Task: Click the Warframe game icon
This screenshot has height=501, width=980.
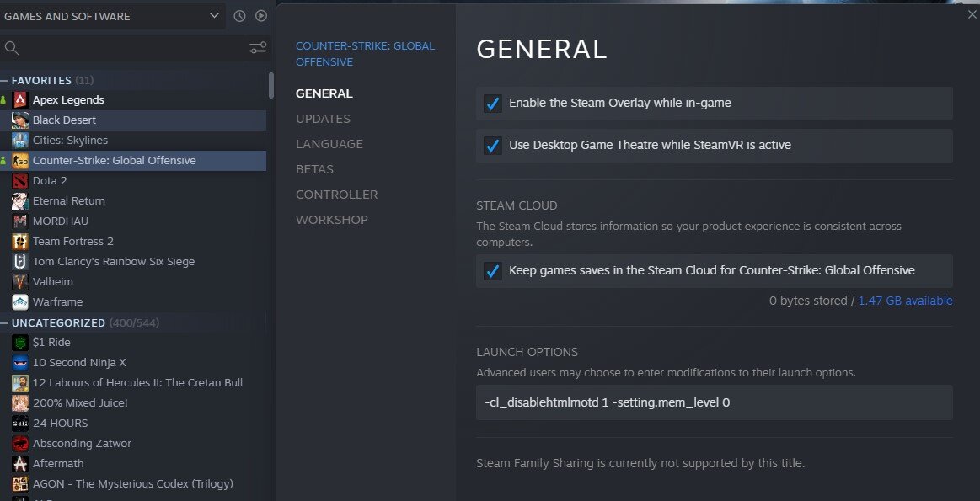Action: pyautogui.click(x=20, y=302)
